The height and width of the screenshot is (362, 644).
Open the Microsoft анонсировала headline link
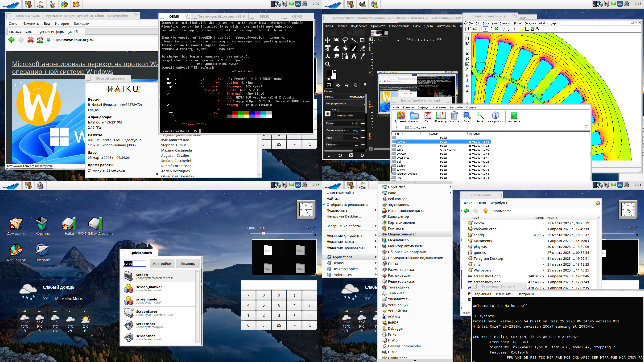pos(85,68)
